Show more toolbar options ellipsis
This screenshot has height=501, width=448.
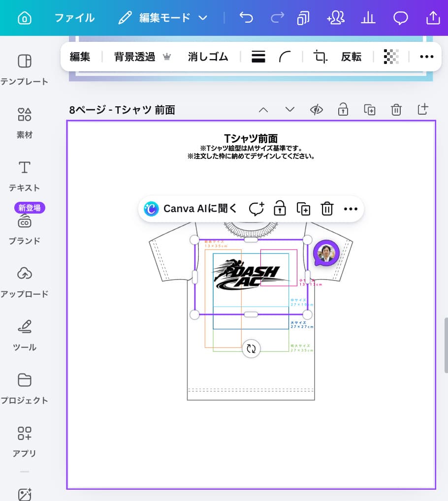427,57
